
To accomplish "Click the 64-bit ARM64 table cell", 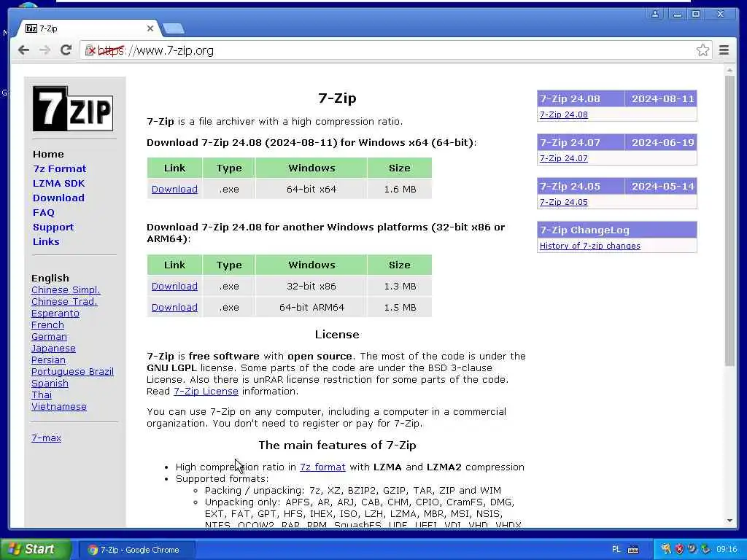I will tap(311, 307).
